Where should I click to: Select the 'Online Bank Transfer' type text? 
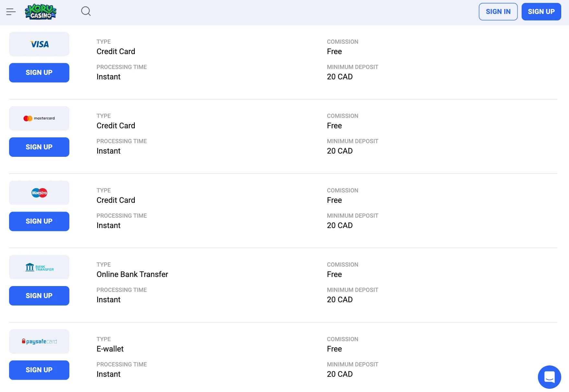click(132, 274)
